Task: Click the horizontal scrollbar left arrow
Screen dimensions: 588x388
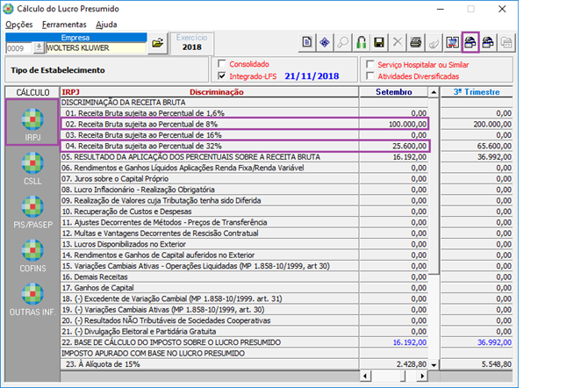Action: pyautogui.click(x=365, y=376)
